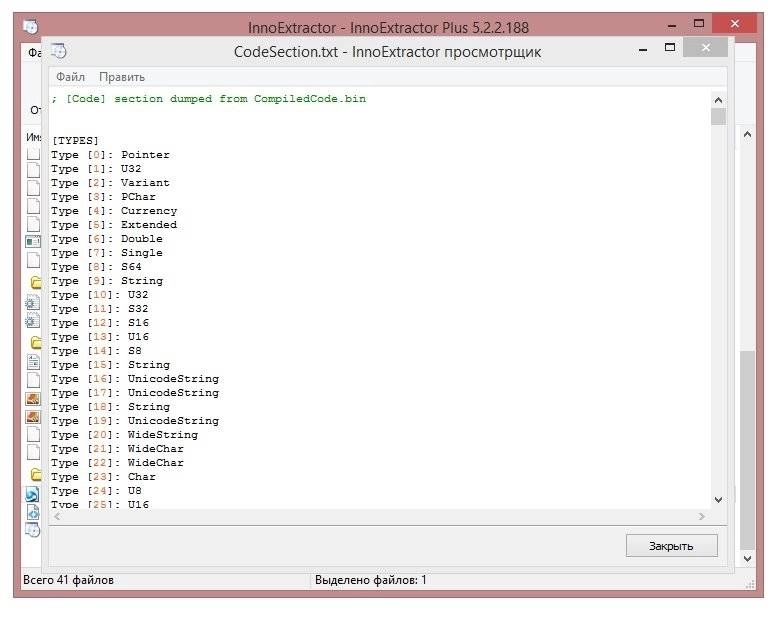Select the form file icon in the background list
The image size is (781, 617).
click(33, 242)
